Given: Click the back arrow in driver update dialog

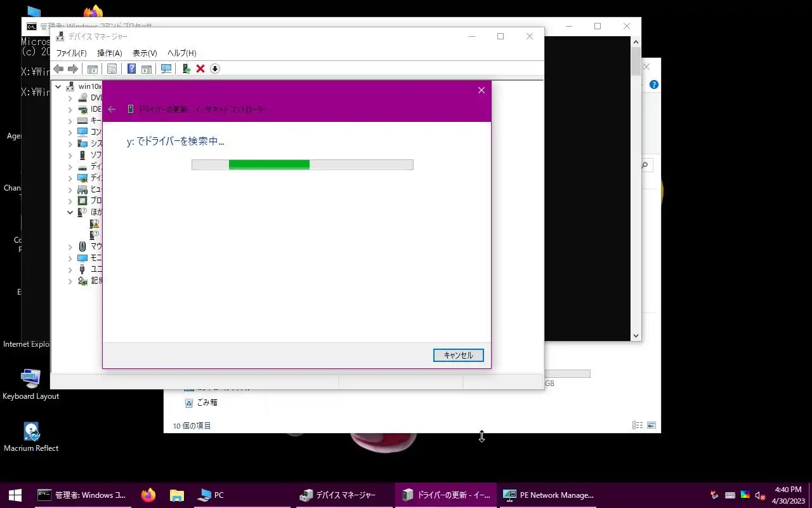Looking at the screenshot, I should (112, 109).
